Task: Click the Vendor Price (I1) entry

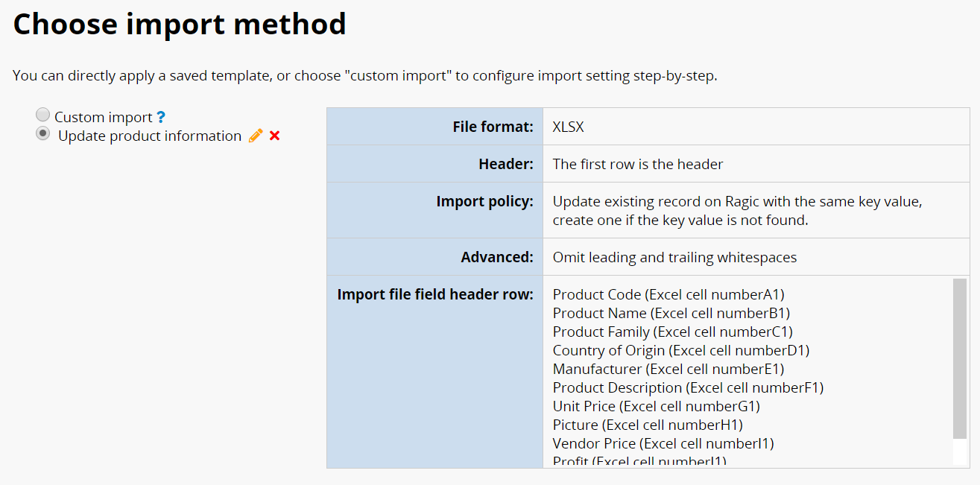Action: click(x=663, y=443)
